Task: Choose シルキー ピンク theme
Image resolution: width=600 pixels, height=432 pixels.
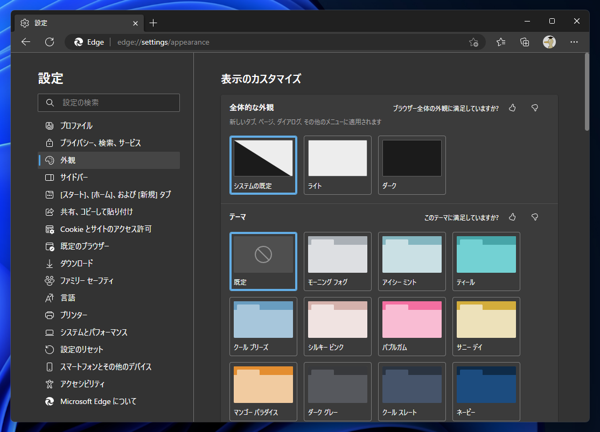Action: (338, 326)
